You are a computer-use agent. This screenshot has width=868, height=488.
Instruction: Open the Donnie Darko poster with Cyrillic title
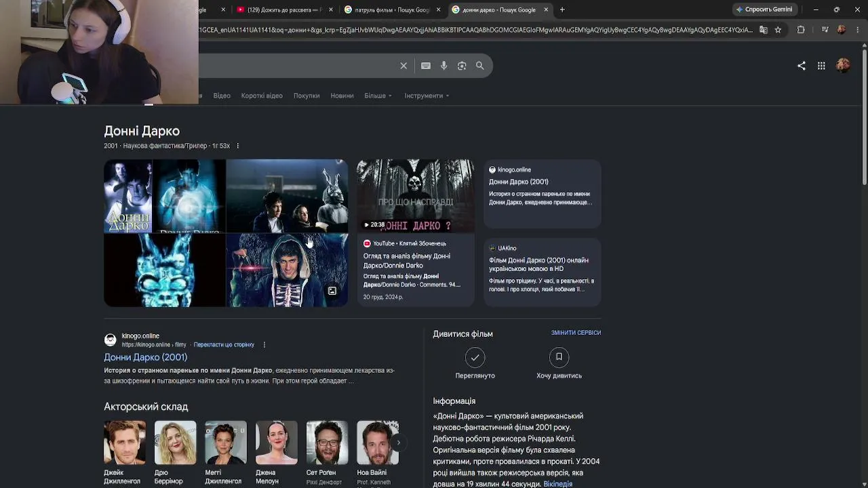pos(127,196)
